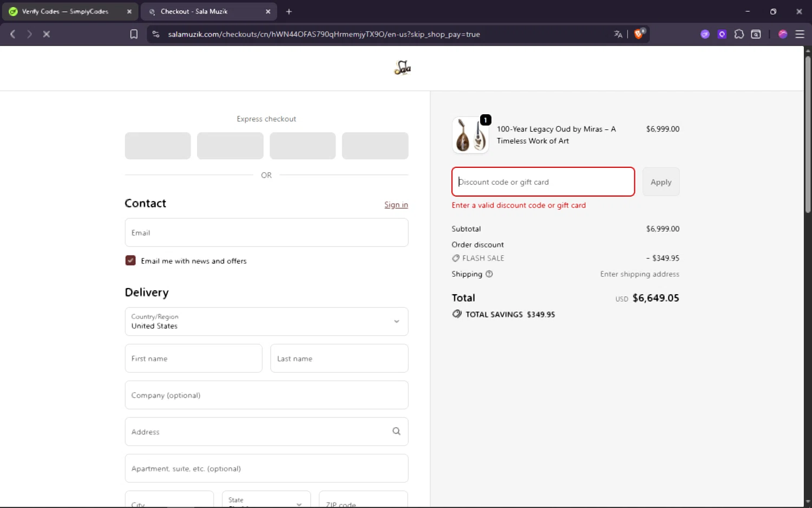
Task: Click the - $349.95 discount amount
Action: (663, 258)
